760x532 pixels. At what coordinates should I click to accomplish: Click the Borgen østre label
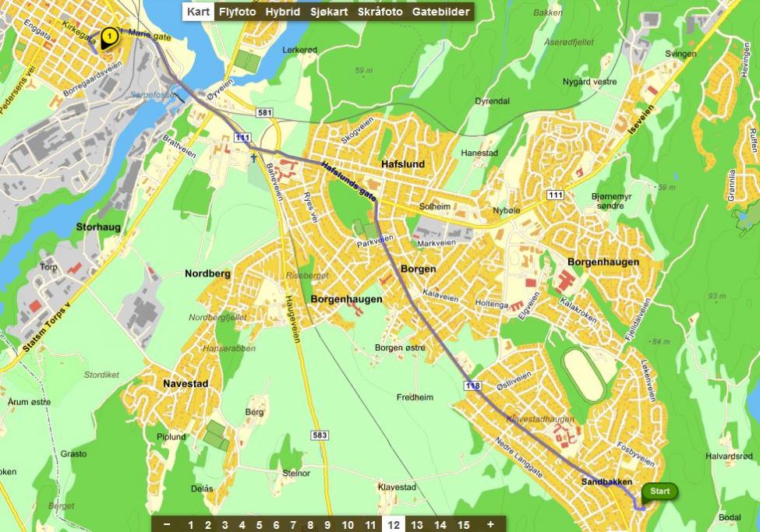[400, 347]
